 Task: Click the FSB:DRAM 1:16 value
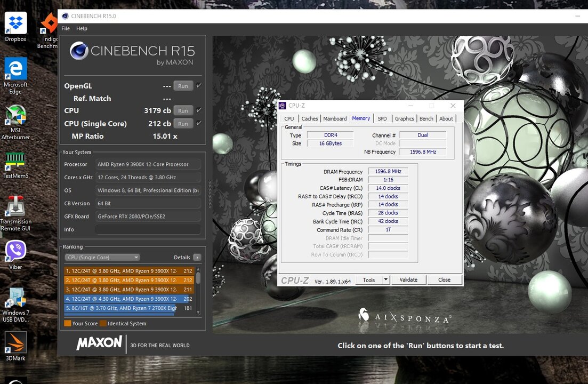point(388,180)
